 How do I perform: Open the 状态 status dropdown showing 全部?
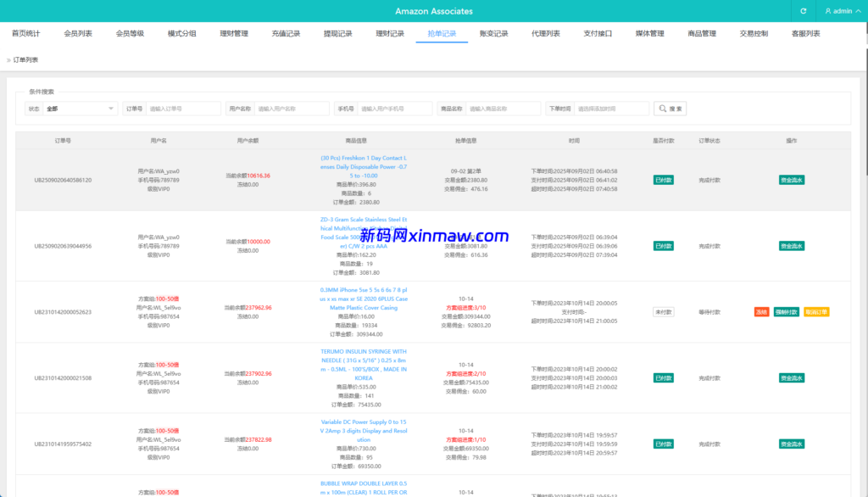(x=81, y=109)
